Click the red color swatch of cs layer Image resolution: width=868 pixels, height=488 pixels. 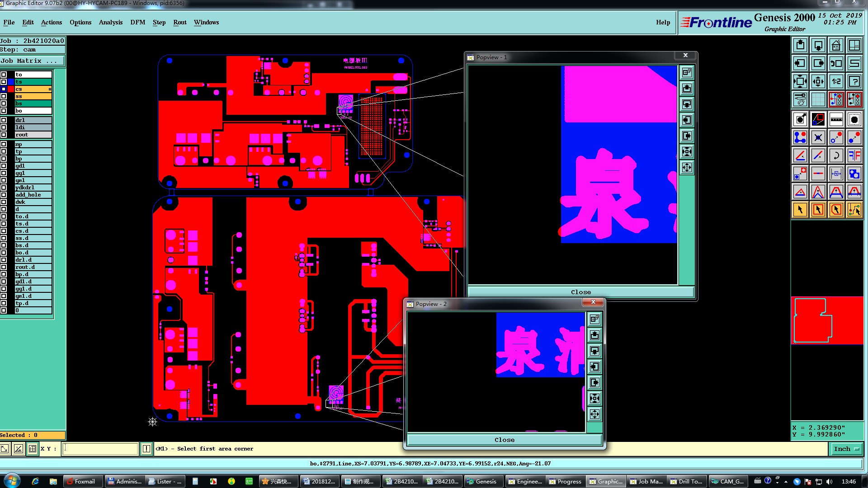click(x=11, y=89)
